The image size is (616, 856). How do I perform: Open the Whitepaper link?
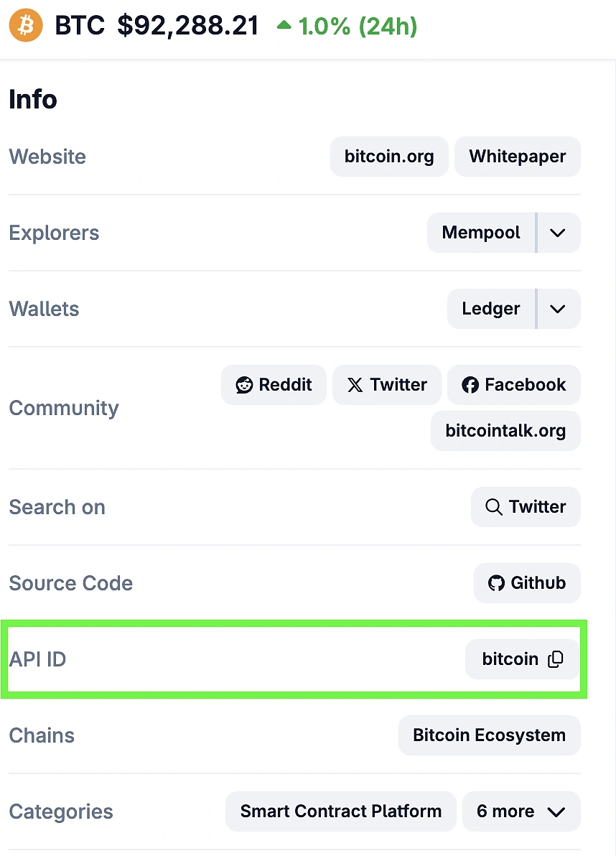click(517, 156)
